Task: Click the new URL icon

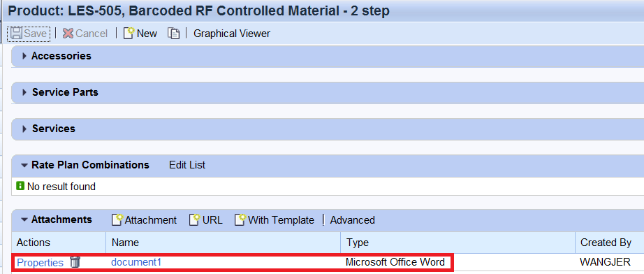Action: [x=195, y=219]
